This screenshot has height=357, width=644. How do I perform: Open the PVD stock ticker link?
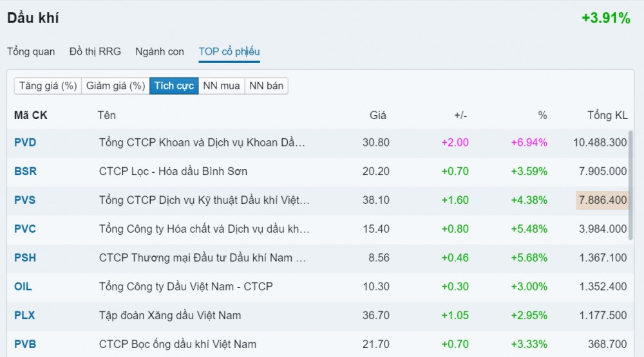pos(25,142)
